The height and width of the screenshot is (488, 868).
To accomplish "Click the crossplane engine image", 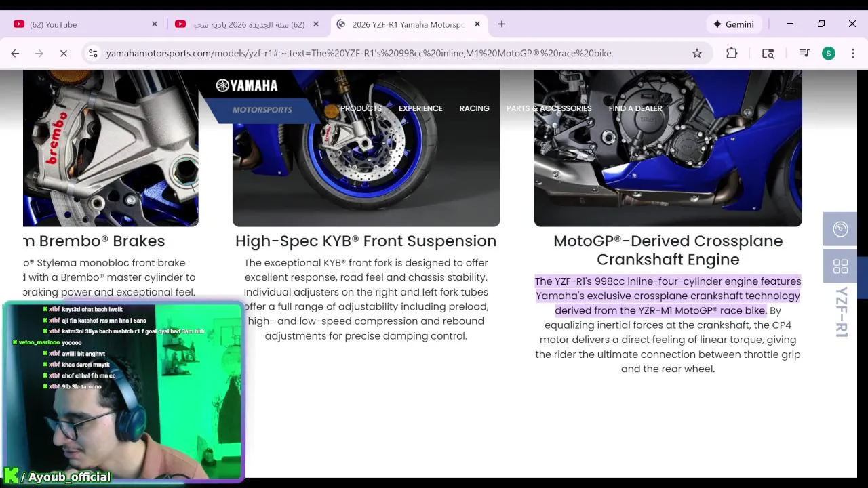I will 668,148.
